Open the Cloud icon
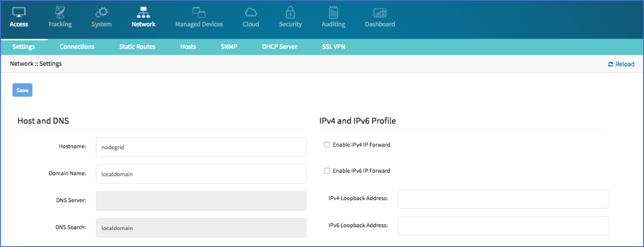Viewport: 644px width, 247px height. click(251, 12)
